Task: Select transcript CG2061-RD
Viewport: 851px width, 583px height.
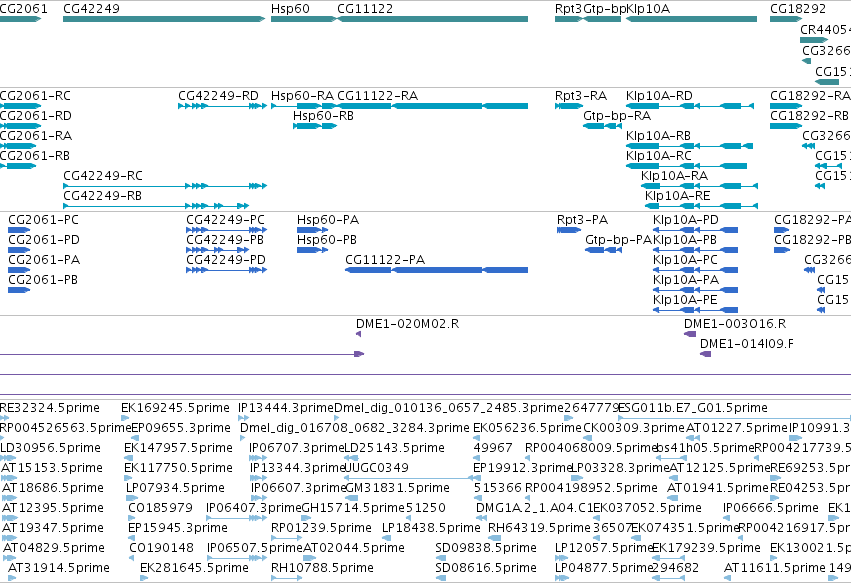Action: 20,126
